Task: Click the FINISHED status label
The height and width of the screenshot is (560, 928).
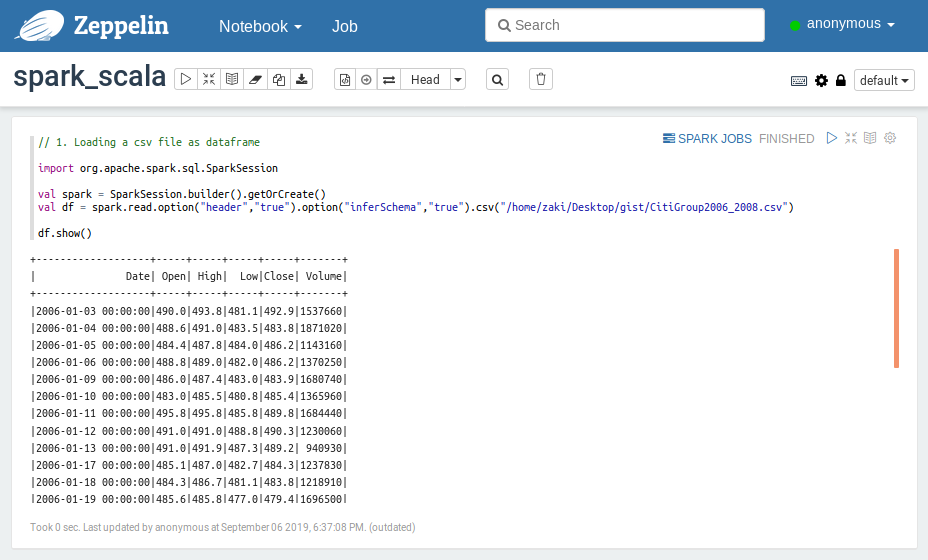Action: pos(787,139)
